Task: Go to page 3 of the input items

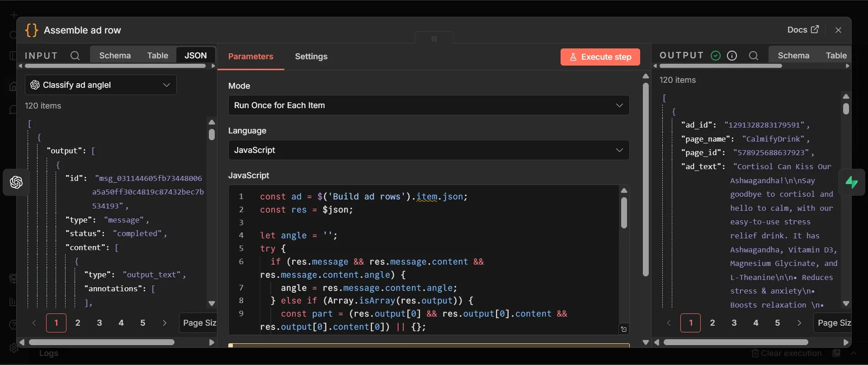Action: coord(99,323)
